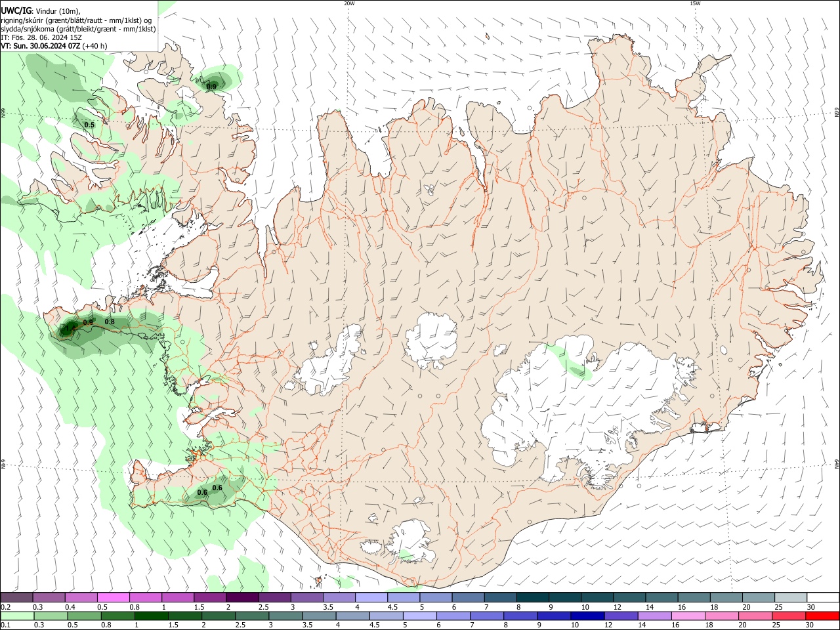This screenshot has height=630, width=840.
Task: Pick the light pink 16–18 rain swatch
Action: coord(687,616)
